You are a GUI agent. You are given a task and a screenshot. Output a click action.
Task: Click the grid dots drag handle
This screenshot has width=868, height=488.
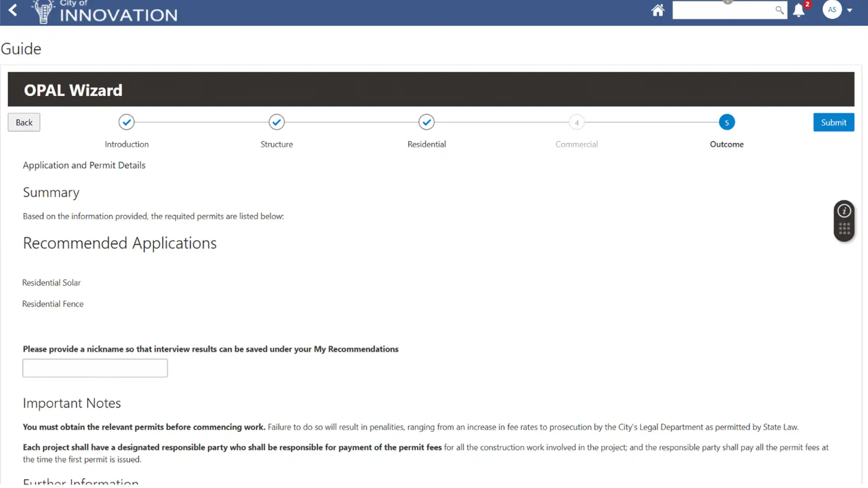coord(844,229)
